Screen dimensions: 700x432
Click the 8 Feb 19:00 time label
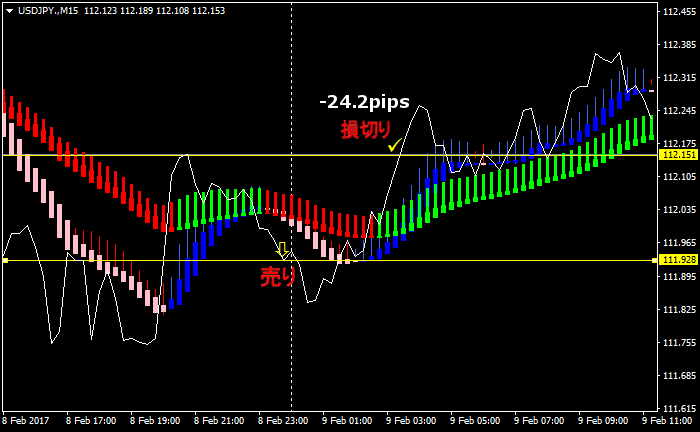tap(155, 421)
